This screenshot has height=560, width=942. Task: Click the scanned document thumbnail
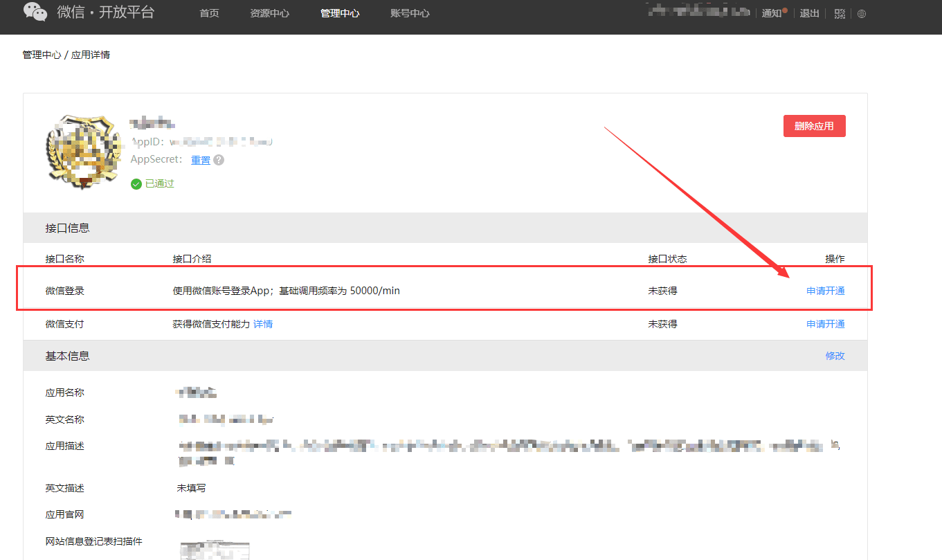[x=215, y=551]
